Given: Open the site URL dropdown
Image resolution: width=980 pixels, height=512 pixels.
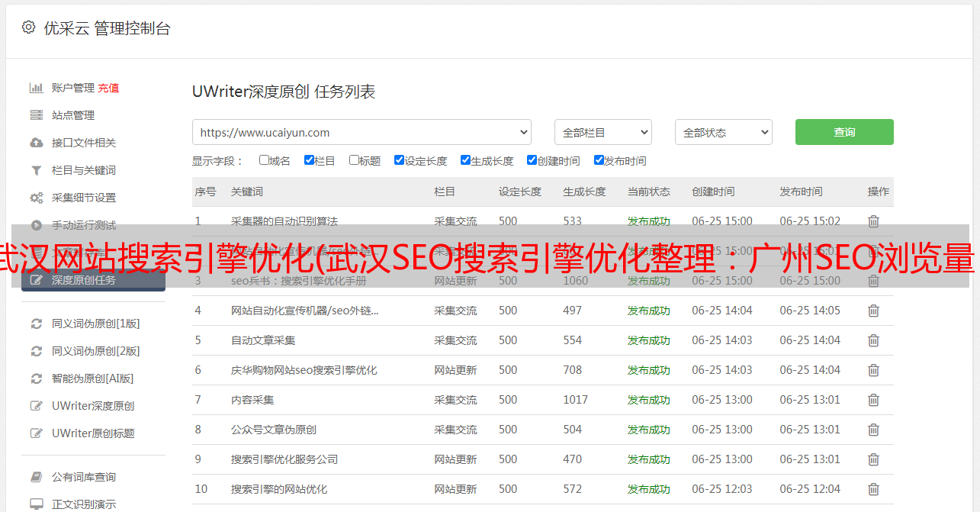Looking at the screenshot, I should [361, 132].
